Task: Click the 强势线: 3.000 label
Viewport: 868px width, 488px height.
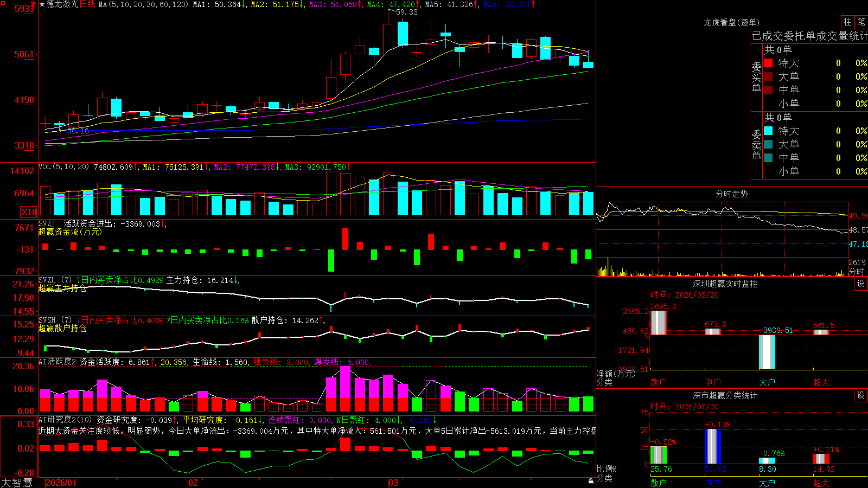Action: (282, 362)
